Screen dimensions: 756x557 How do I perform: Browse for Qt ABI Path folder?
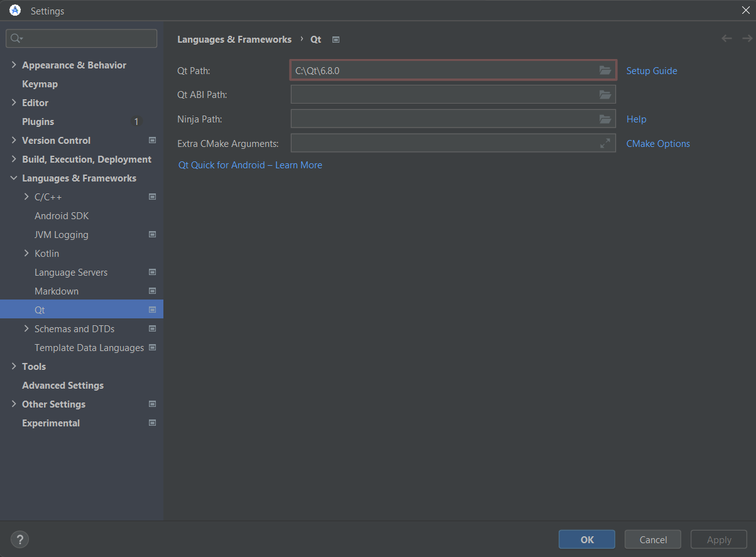605,95
